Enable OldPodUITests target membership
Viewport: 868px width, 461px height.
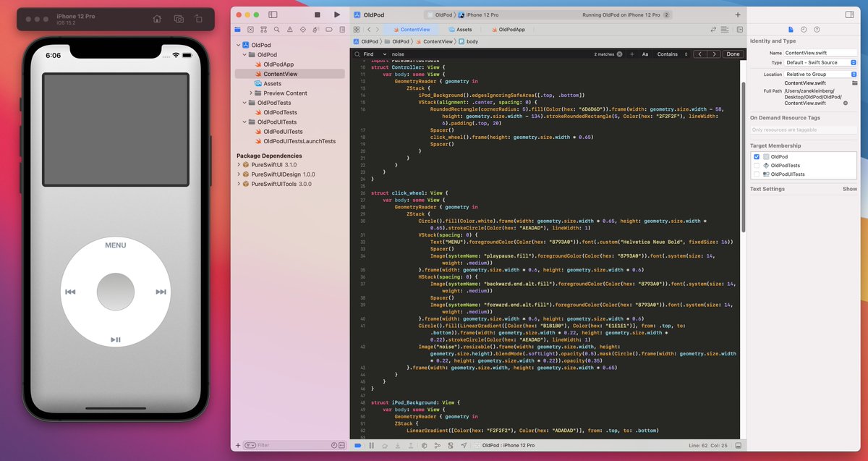[x=757, y=174]
